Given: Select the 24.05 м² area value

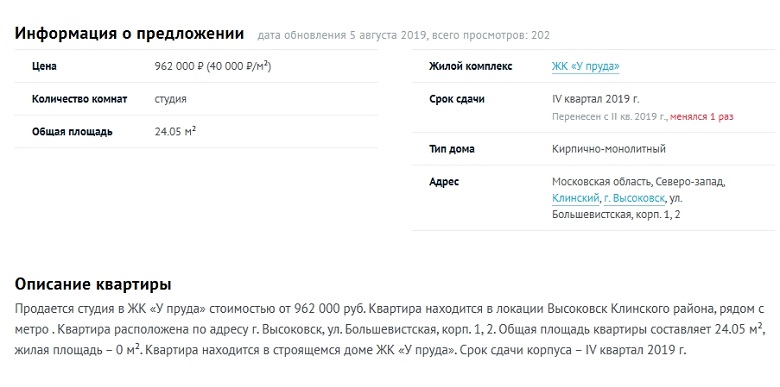Looking at the screenshot, I should (x=175, y=132).
